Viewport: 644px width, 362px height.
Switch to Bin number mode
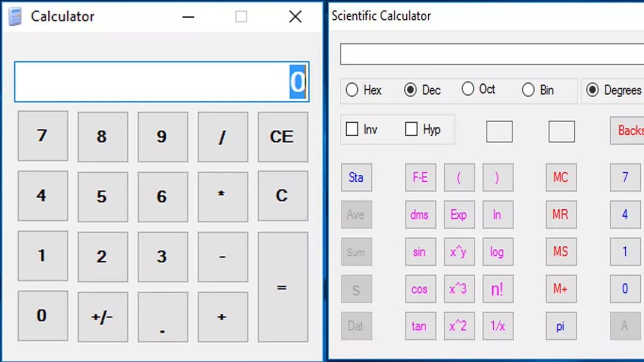[538, 90]
